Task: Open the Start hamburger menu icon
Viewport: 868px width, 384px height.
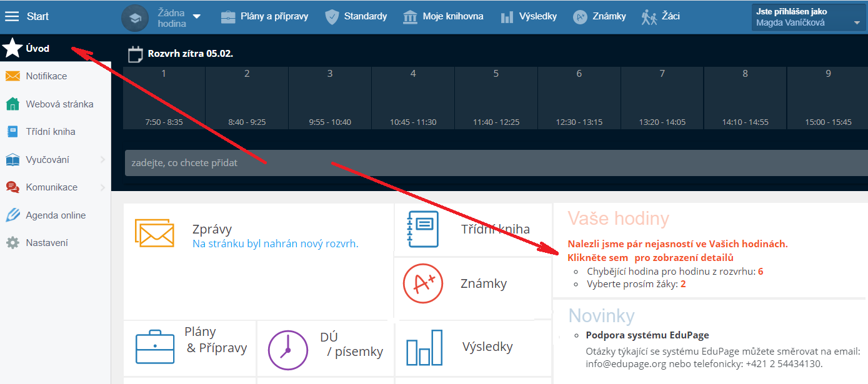Action: point(12,16)
